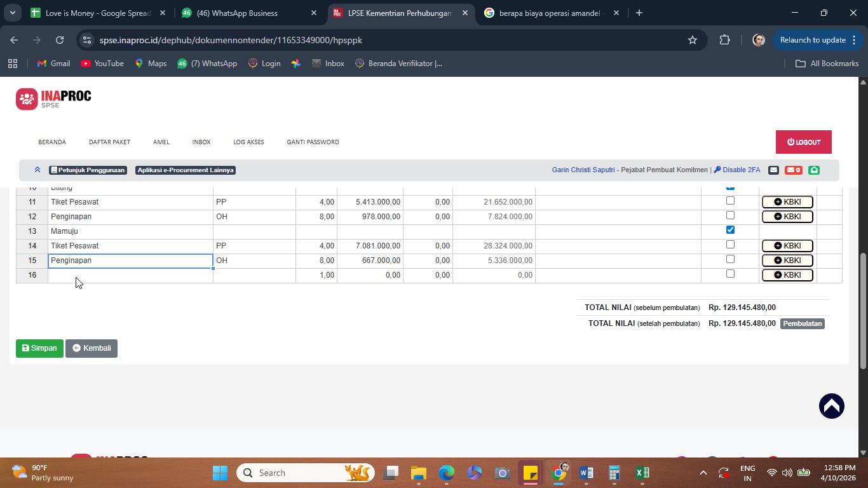This screenshot has height=488, width=868.
Task: Open a new browser tab
Action: click(639, 13)
